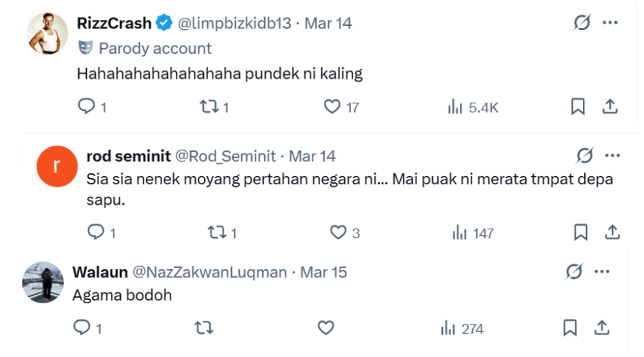Like RizzCrash's post with 17 likes
Image resolution: width=644 pixels, height=357 pixels.
[332, 107]
